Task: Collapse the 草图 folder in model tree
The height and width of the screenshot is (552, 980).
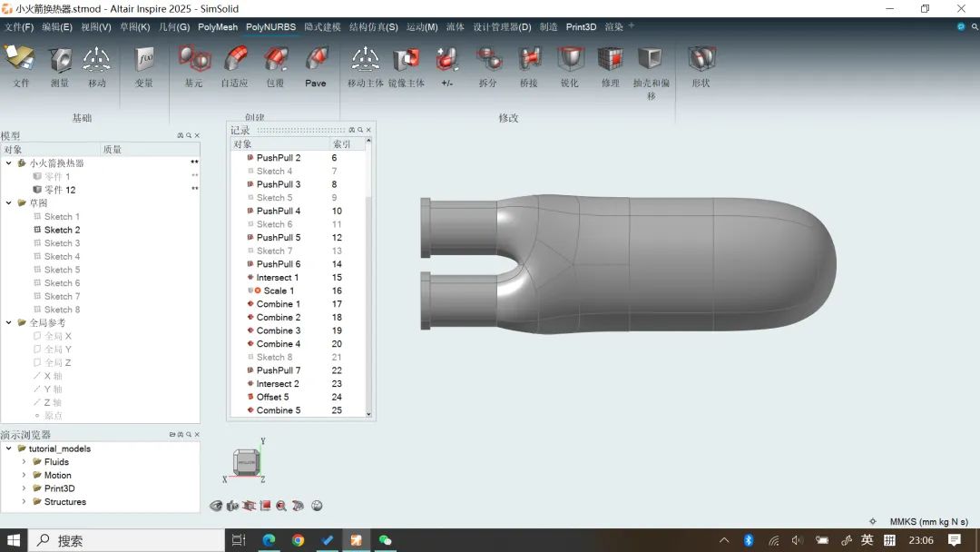Action: (x=9, y=203)
